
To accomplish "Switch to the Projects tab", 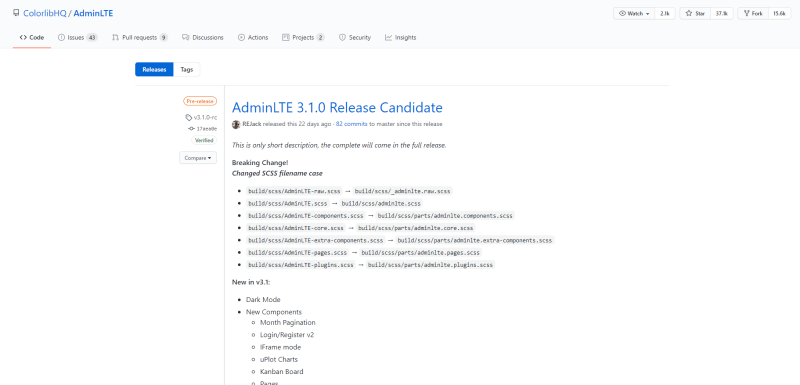I will click(303, 38).
